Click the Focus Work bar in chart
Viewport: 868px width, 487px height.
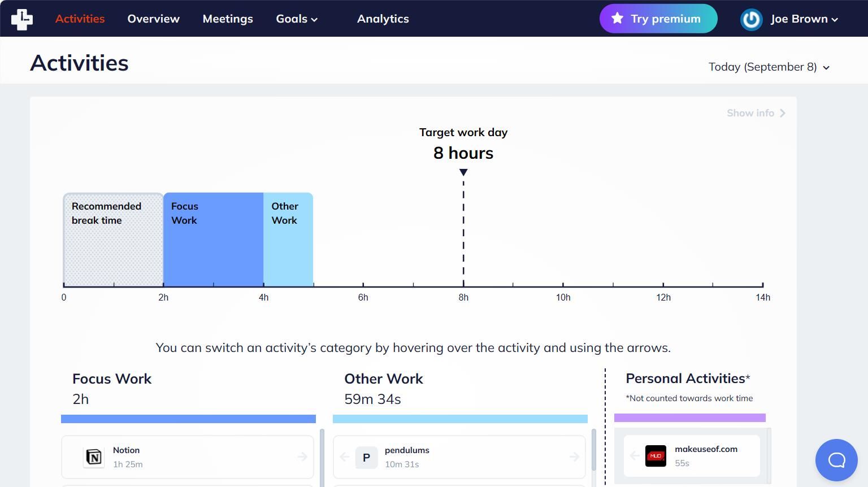pyautogui.click(x=213, y=240)
